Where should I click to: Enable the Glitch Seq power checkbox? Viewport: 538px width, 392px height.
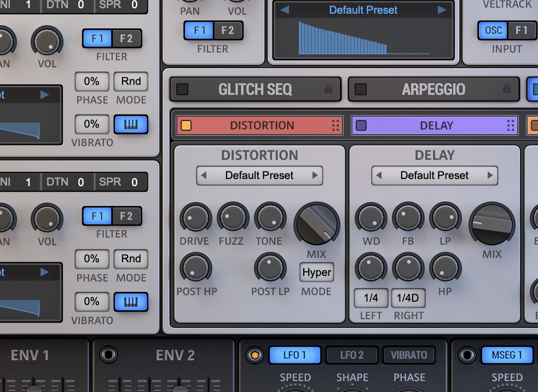[x=182, y=89]
